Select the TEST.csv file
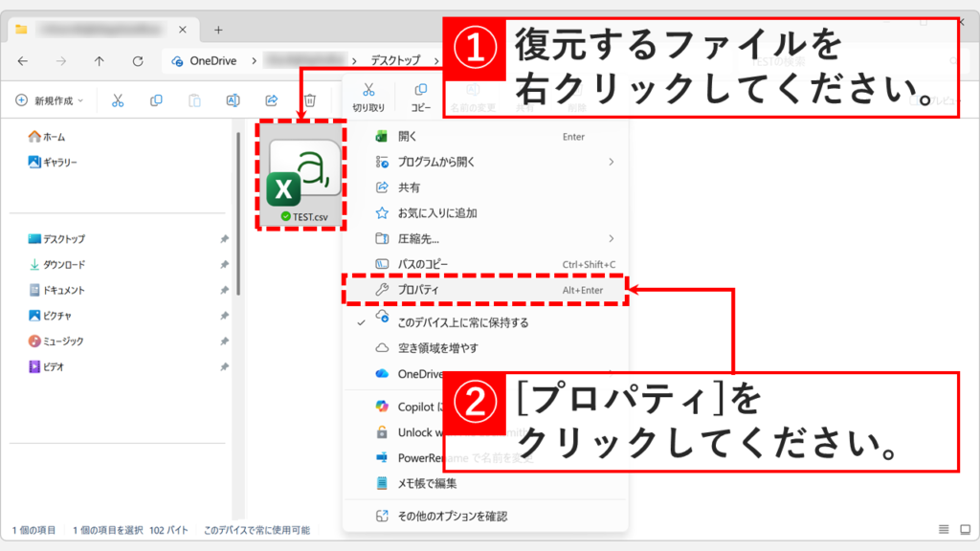Image resolution: width=980 pixels, height=551 pixels. coord(301,175)
